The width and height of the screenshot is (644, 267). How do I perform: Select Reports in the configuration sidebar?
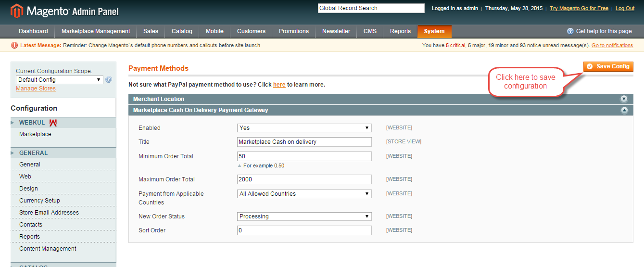pyautogui.click(x=29, y=237)
